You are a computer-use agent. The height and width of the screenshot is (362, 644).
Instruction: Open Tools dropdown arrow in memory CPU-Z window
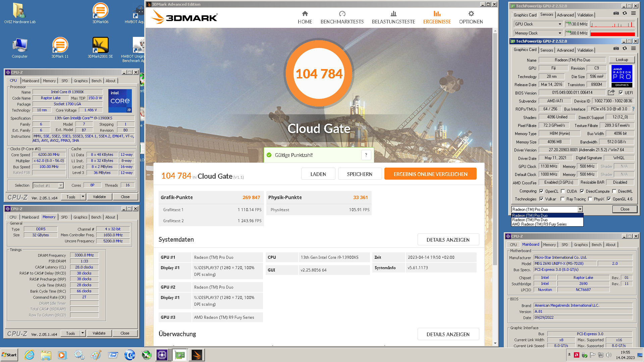(x=83, y=333)
